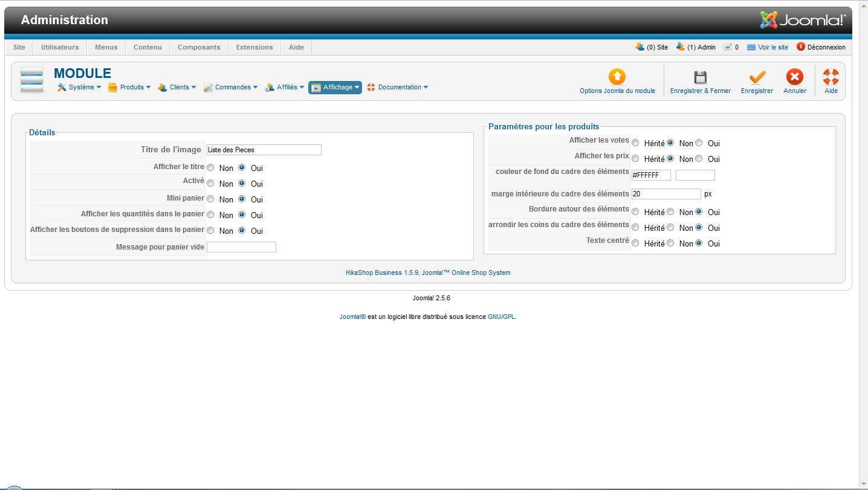Click the Produits orange box icon
Viewport: 868px width, 490px height.
click(112, 88)
